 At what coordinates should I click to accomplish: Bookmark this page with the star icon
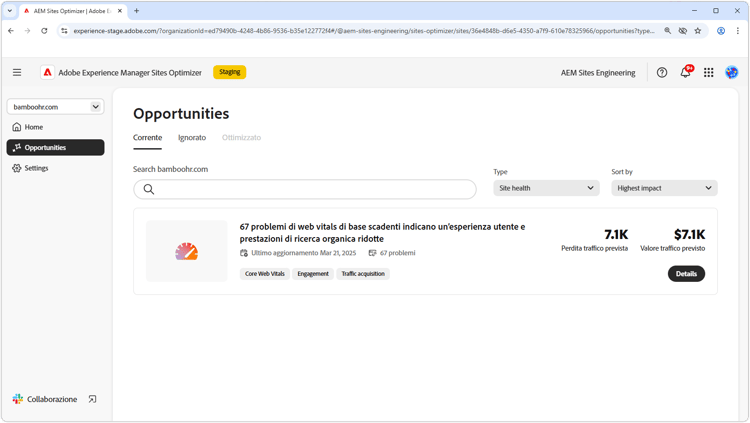tap(698, 31)
